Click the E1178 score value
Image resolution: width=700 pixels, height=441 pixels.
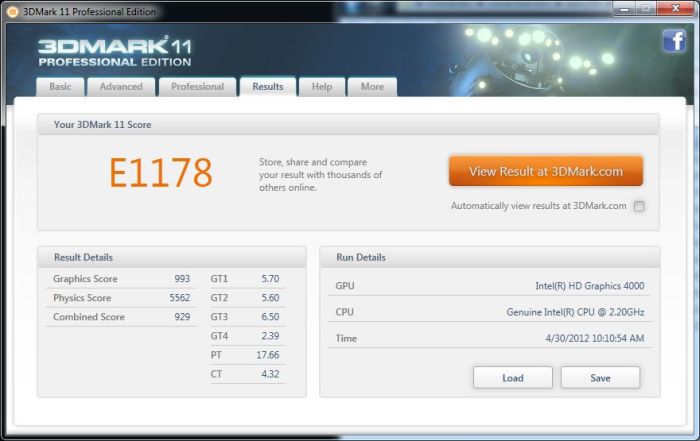161,173
